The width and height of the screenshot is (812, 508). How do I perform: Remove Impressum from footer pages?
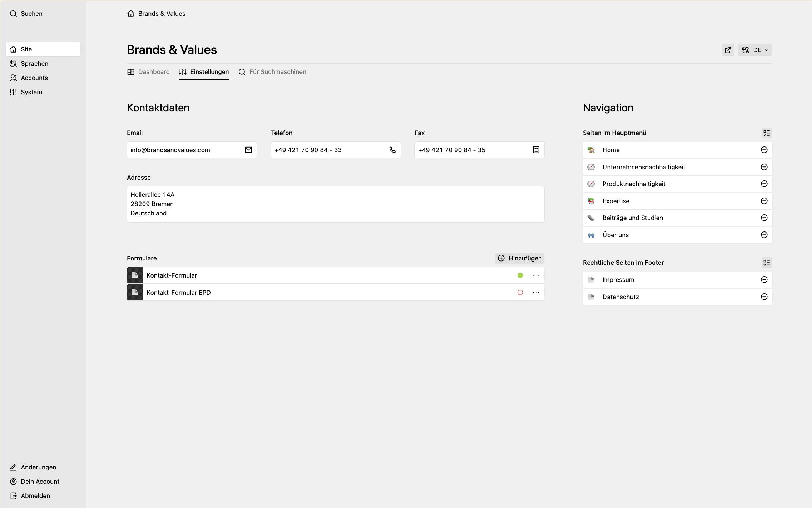(x=764, y=279)
